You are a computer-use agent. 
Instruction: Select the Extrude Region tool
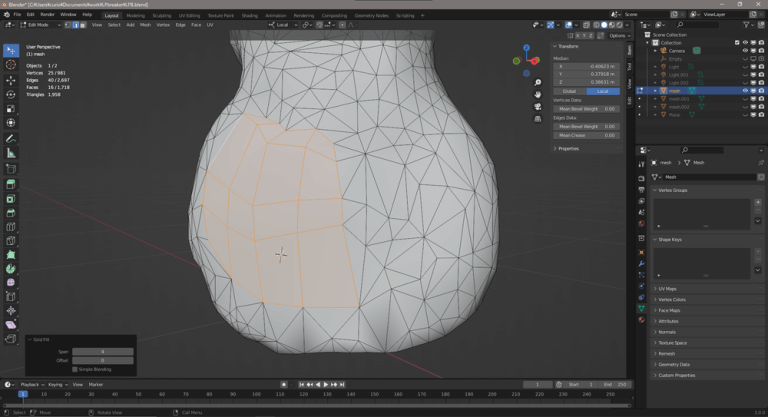click(x=11, y=184)
